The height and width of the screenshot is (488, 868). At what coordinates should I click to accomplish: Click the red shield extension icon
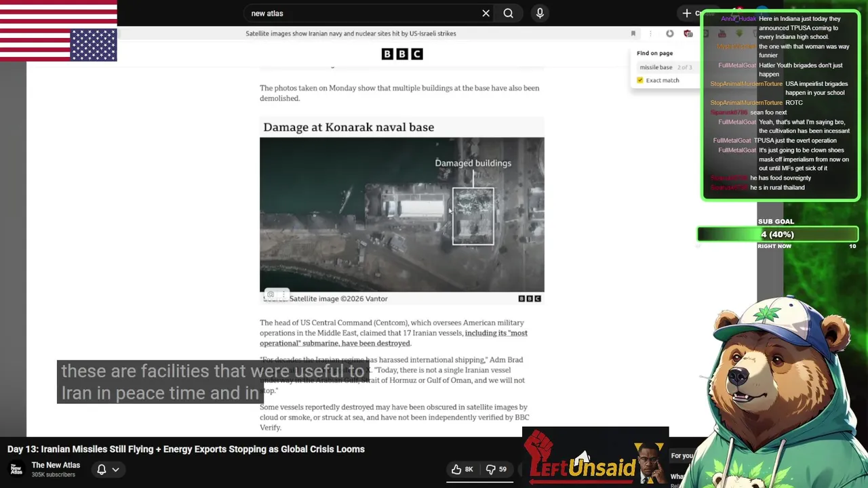688,33
